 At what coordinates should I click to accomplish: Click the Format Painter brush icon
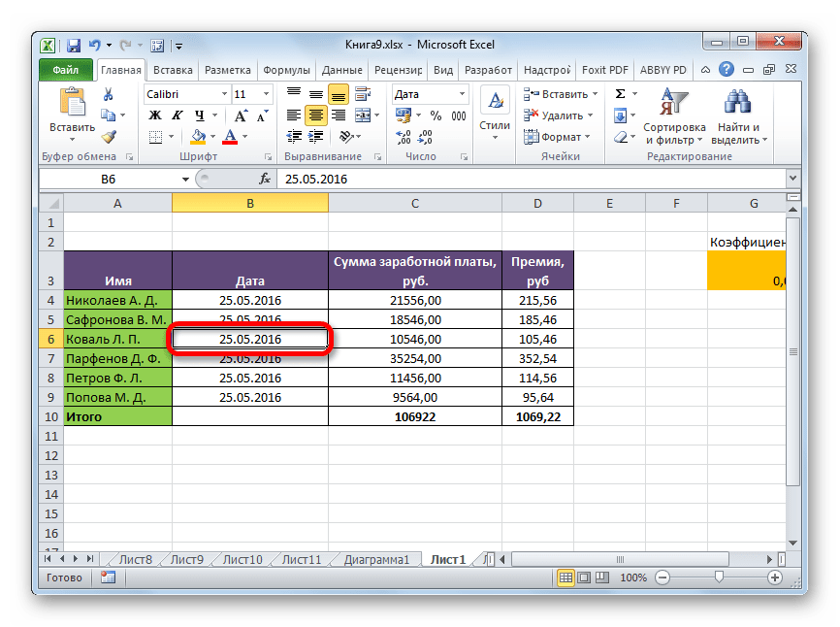(108, 137)
